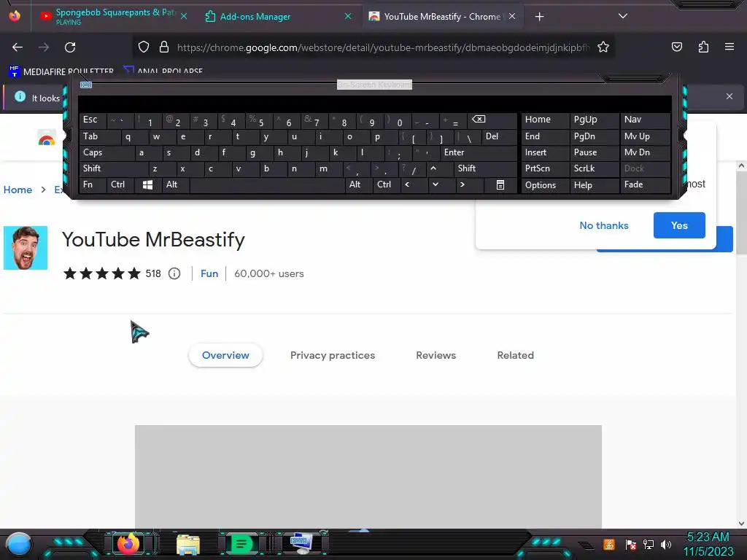Click the gray screenshot preview placeholder
Screen dimensions: 747x560
368,476
